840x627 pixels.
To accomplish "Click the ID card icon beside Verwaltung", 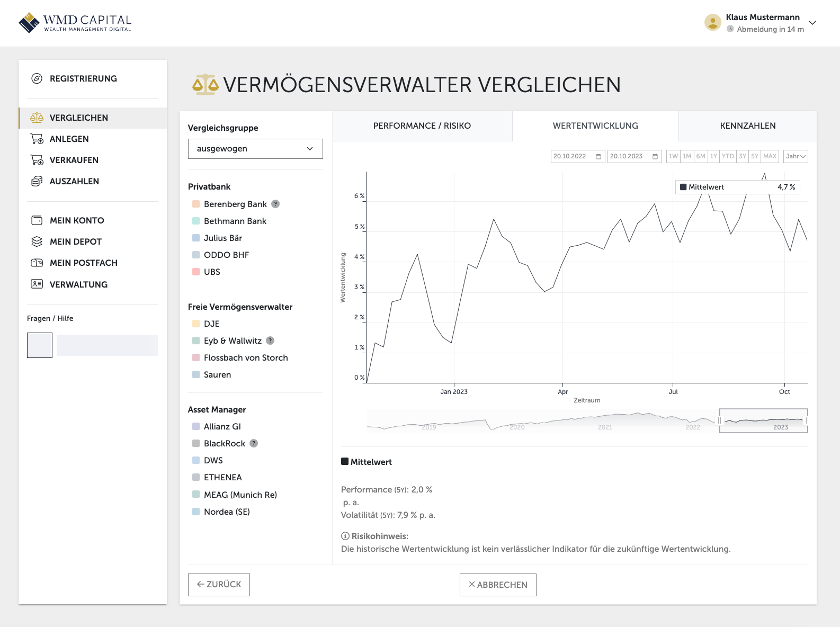I will pos(37,284).
